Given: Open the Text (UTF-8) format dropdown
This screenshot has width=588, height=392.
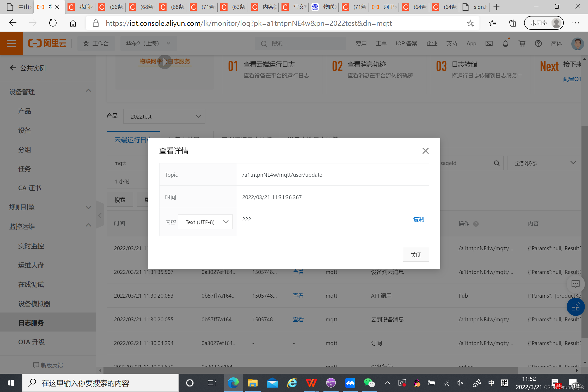Looking at the screenshot, I should (205, 222).
